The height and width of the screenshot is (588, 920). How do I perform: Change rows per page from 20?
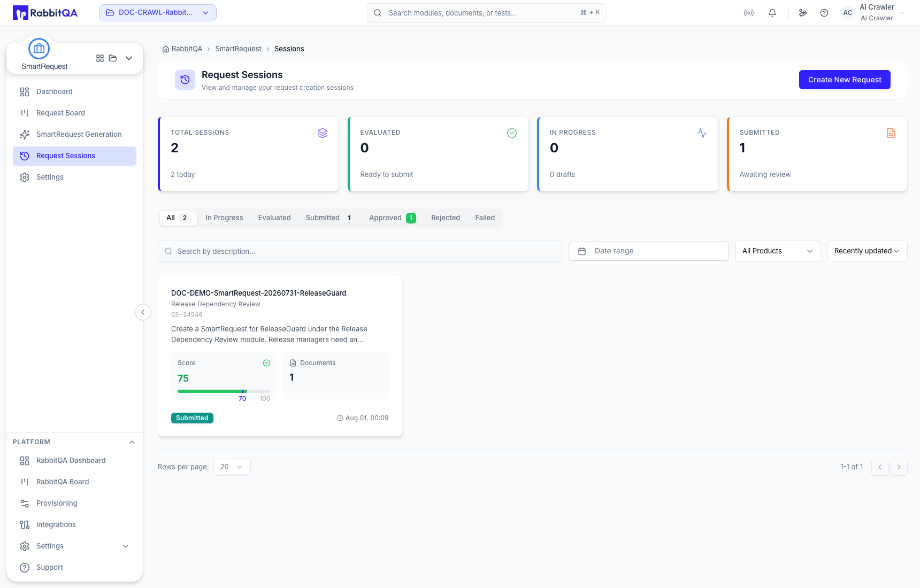coord(232,467)
